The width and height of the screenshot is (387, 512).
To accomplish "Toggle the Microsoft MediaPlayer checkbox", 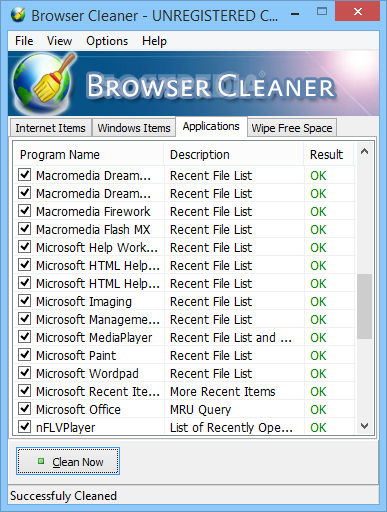I will click(25, 337).
